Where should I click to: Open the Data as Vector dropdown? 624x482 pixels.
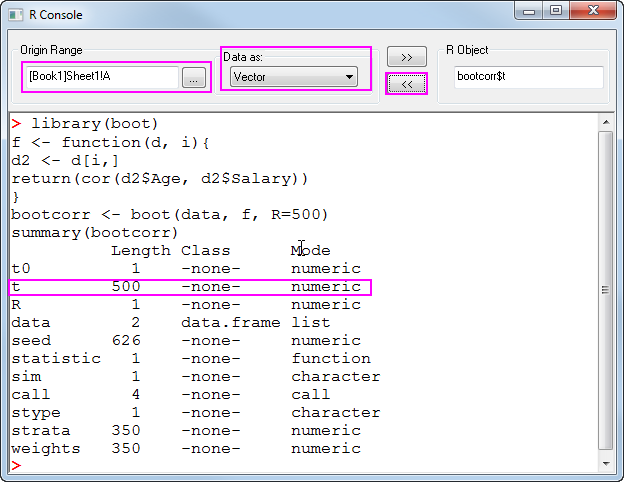tap(293, 76)
